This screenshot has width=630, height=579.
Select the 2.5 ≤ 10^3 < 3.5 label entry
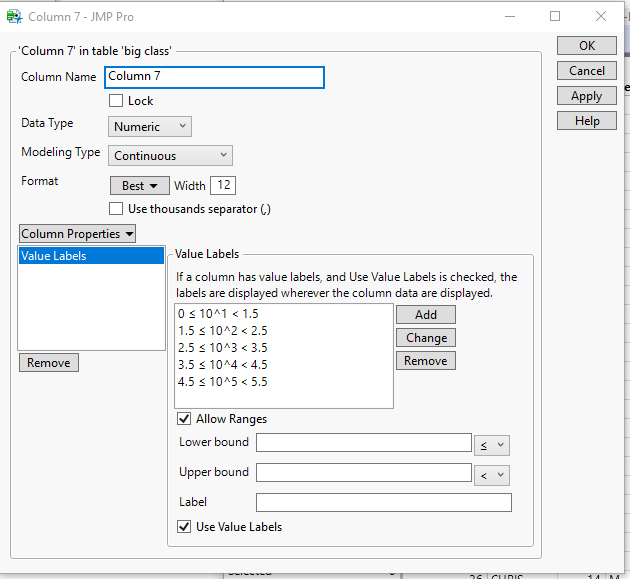tap(222, 348)
